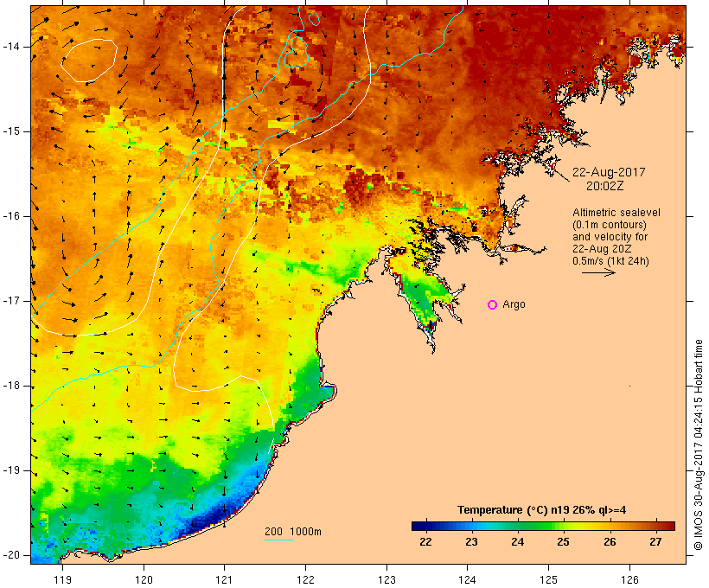The width and height of the screenshot is (709, 588).
Task: Click the '122' longitude axis label
Action: [x=306, y=579]
